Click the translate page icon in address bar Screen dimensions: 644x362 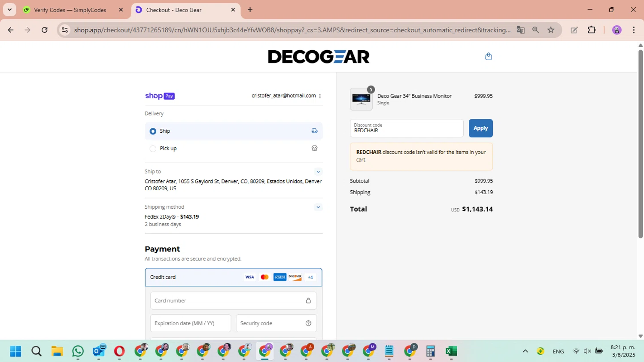[x=520, y=30]
